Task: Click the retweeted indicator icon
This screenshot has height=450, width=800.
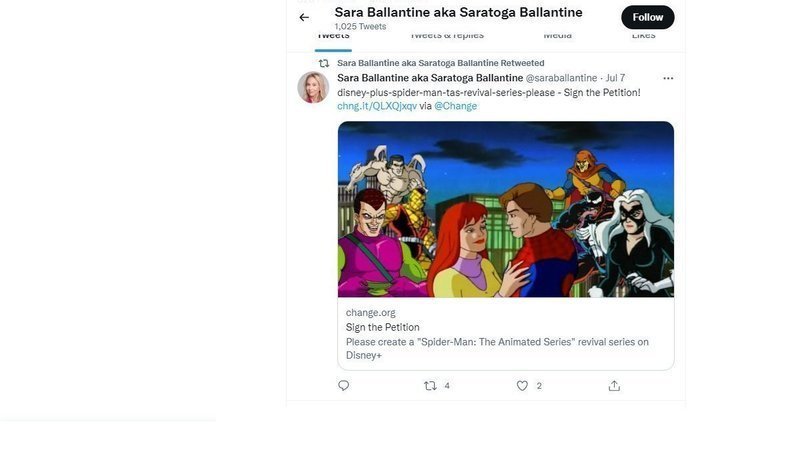Action: point(323,63)
